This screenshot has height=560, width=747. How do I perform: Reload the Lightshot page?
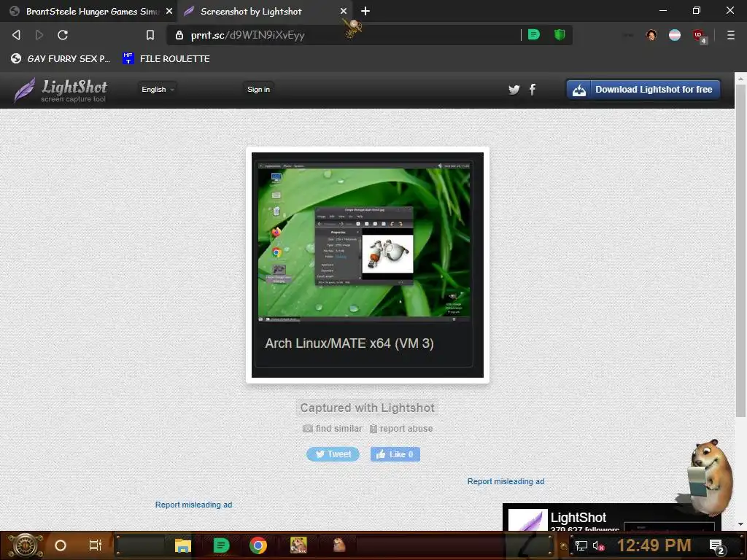63,35
